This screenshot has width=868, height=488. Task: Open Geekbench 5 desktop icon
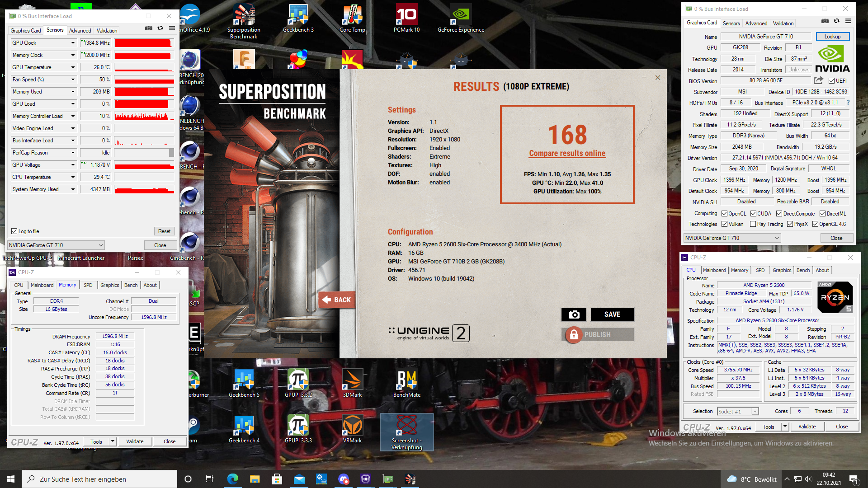[244, 383]
